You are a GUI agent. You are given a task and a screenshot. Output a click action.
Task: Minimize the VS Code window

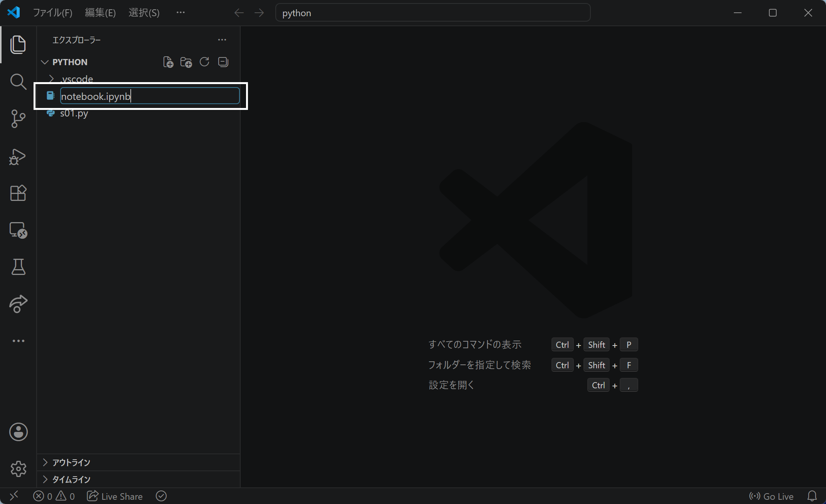[738, 13]
